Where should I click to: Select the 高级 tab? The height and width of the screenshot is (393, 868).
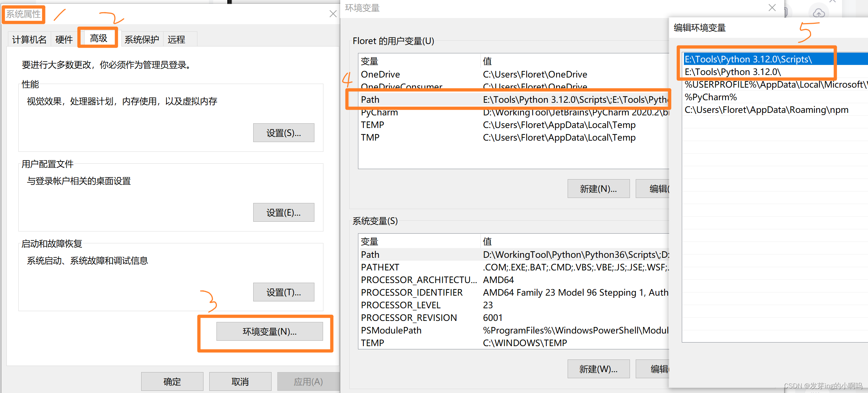(x=99, y=38)
